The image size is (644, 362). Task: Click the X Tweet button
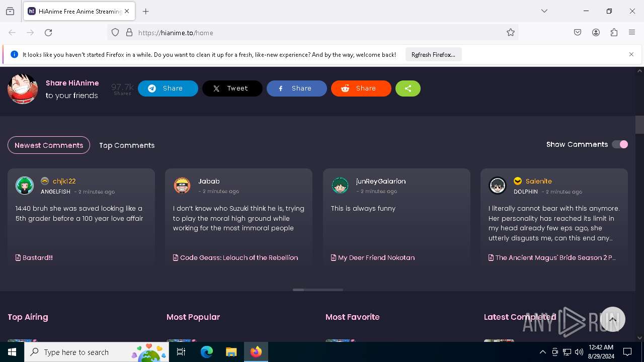coord(232,88)
